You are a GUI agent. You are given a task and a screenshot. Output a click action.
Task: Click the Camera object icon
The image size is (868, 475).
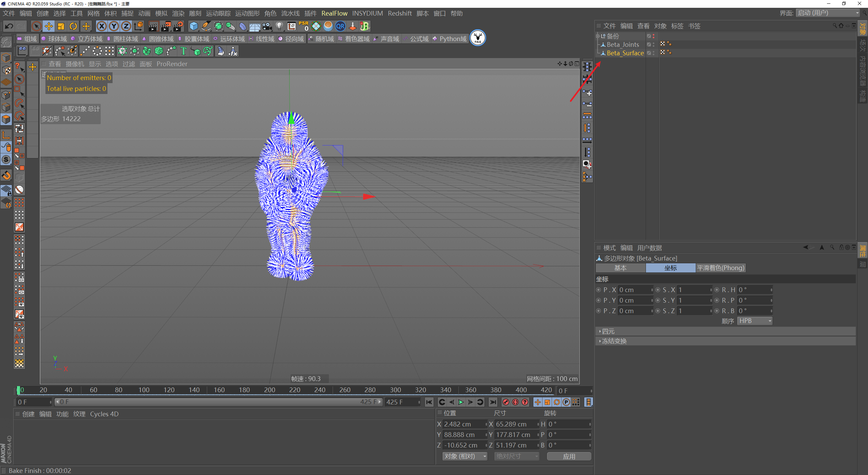[267, 26]
